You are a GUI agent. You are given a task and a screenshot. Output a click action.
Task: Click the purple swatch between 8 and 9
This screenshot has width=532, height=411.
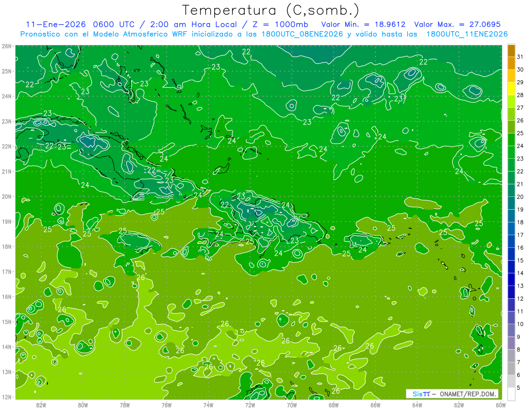(511, 343)
